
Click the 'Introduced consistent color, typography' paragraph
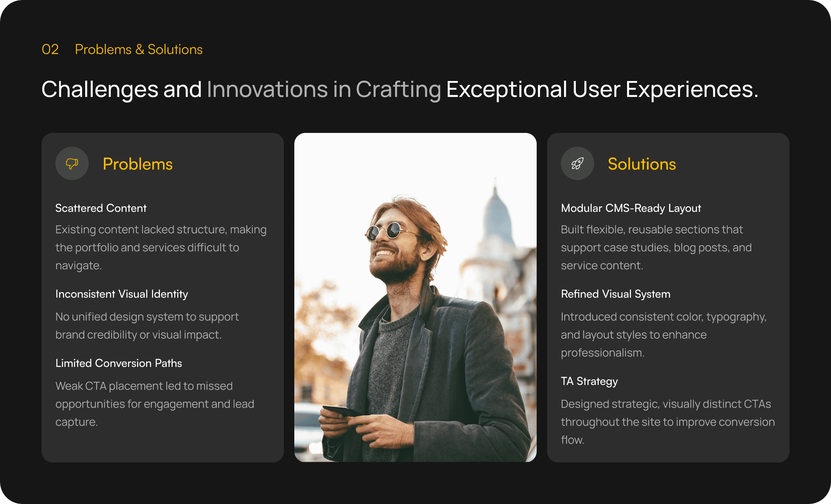click(663, 335)
